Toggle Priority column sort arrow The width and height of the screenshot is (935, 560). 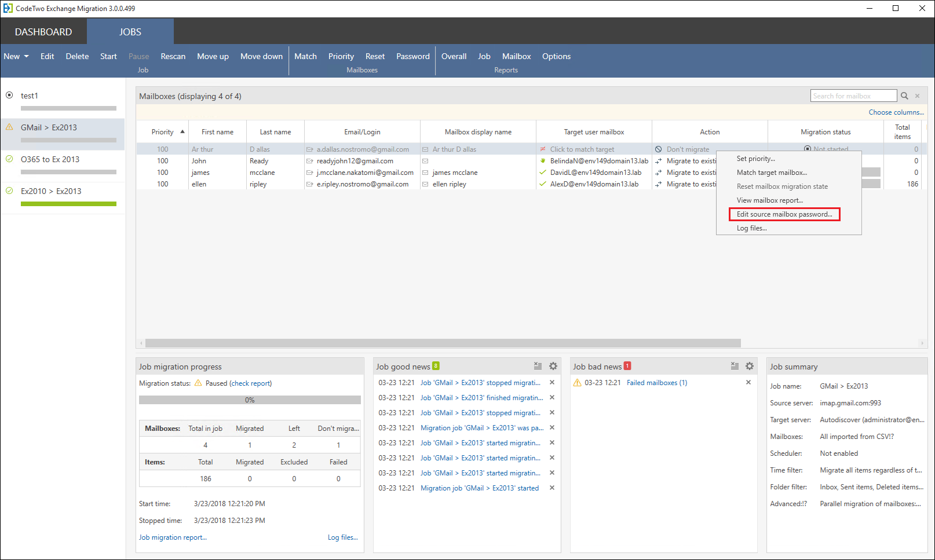pos(181,131)
